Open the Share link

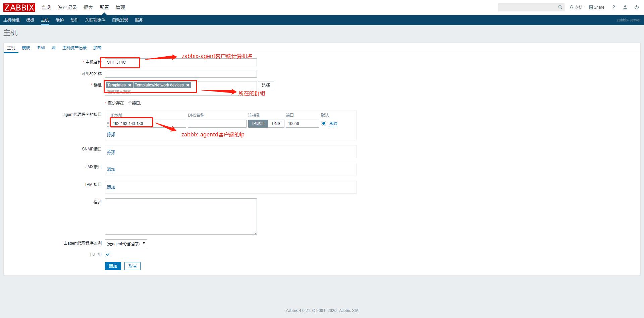pos(596,7)
